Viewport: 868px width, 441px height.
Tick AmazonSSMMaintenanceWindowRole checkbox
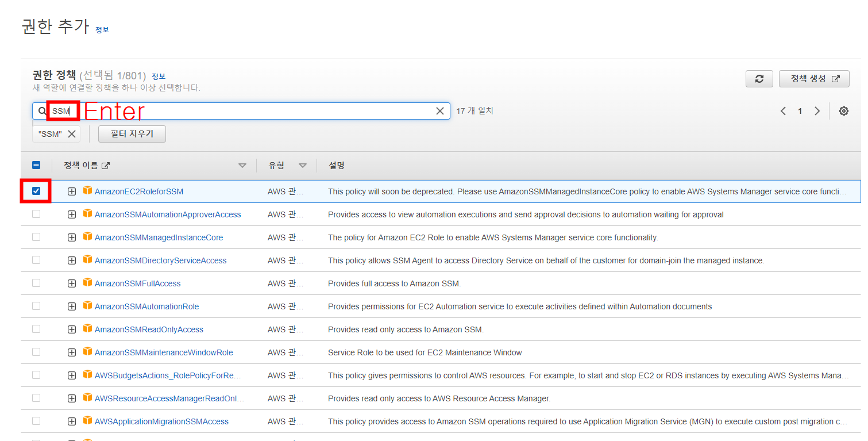(x=36, y=352)
